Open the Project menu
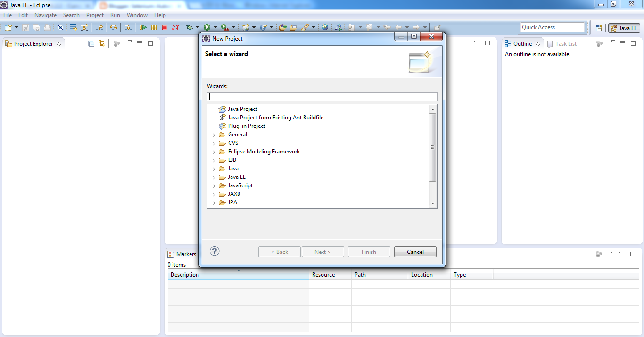The height and width of the screenshot is (337, 644). (x=95, y=15)
